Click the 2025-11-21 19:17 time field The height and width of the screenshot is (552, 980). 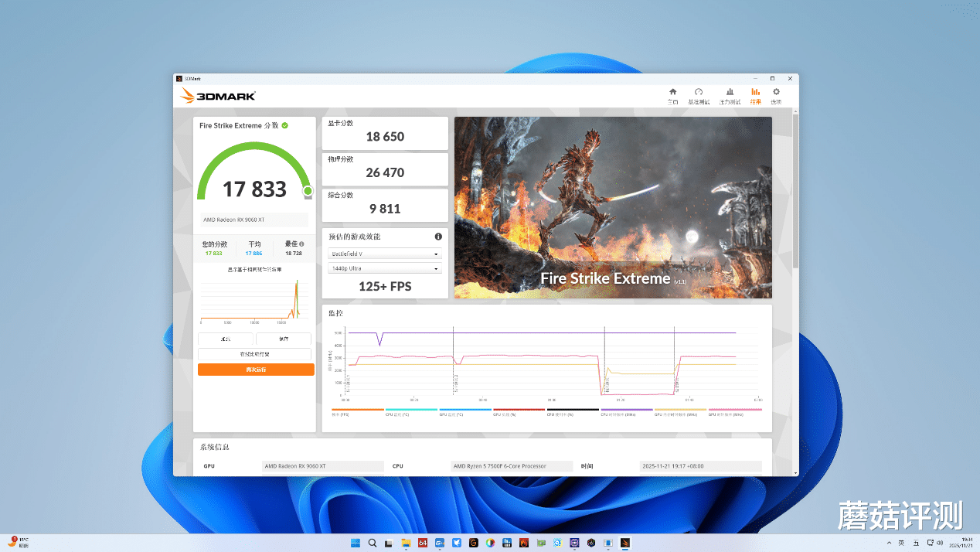pos(700,466)
